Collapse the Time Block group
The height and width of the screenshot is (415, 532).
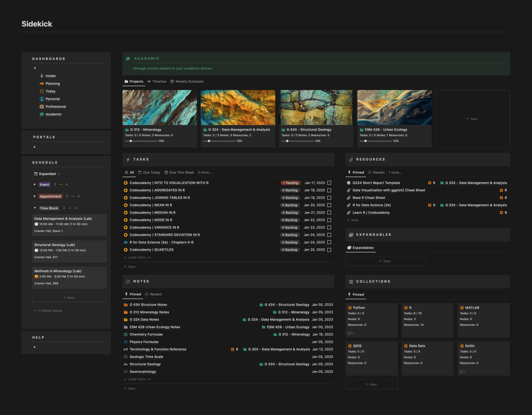pos(35,208)
